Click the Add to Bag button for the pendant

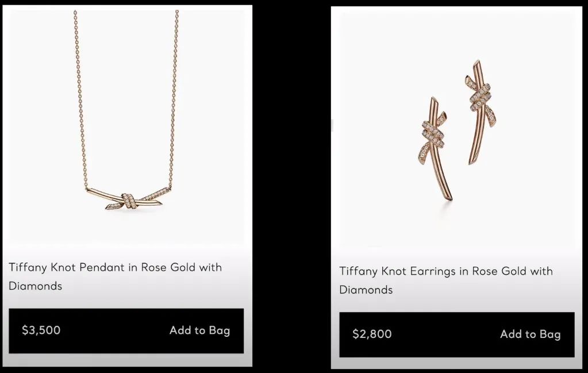pyautogui.click(x=199, y=330)
